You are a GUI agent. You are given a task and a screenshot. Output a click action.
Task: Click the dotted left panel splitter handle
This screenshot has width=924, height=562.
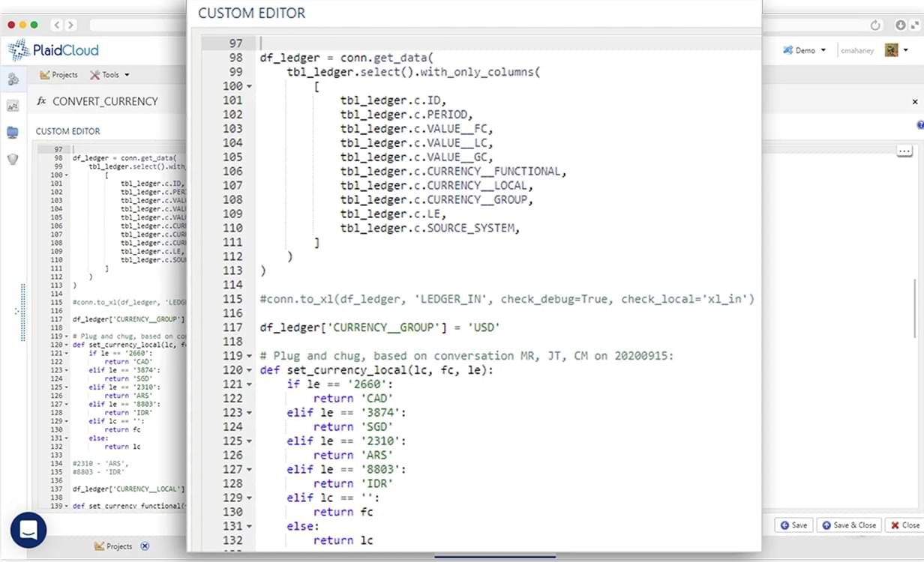[24, 311]
